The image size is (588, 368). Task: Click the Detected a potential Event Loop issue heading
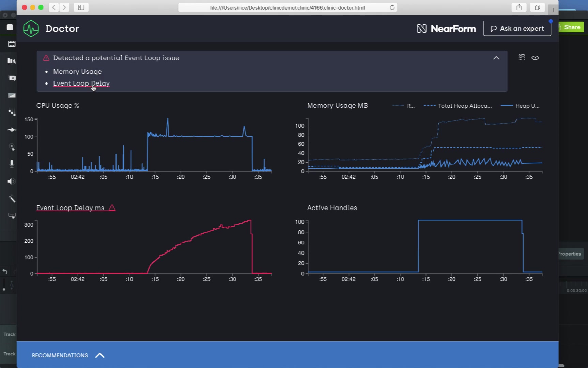click(116, 58)
